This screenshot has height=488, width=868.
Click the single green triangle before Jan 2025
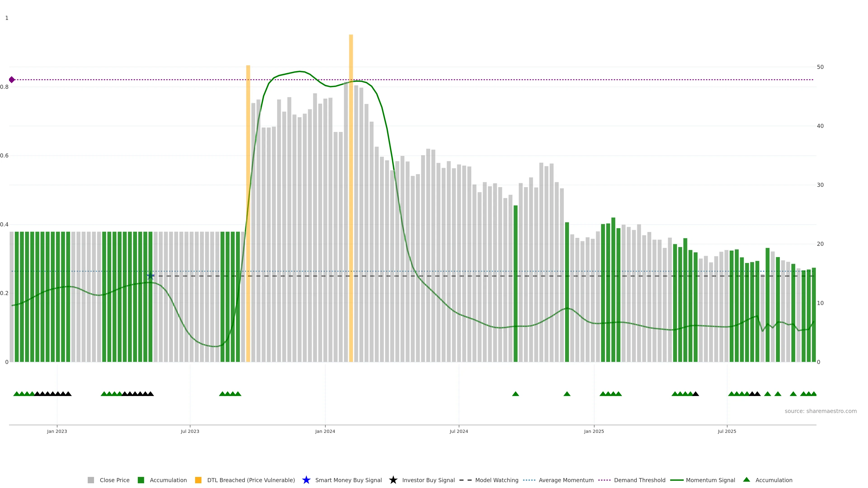coord(567,394)
